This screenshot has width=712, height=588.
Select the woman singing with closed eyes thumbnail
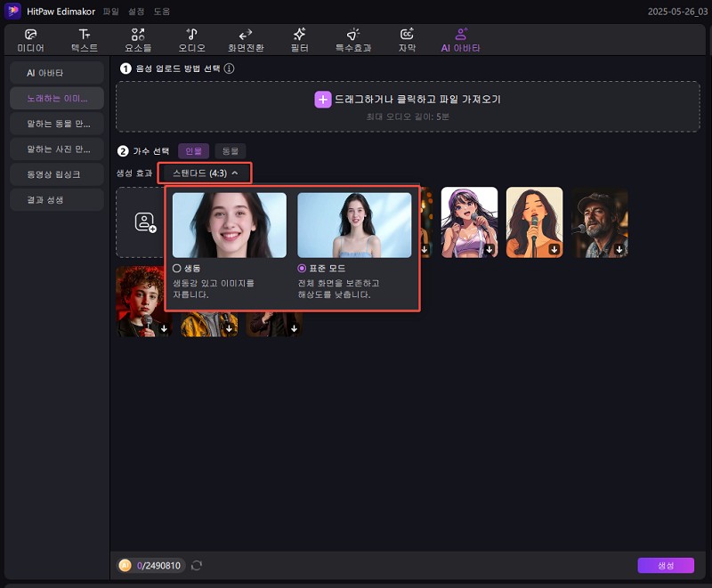pos(535,222)
